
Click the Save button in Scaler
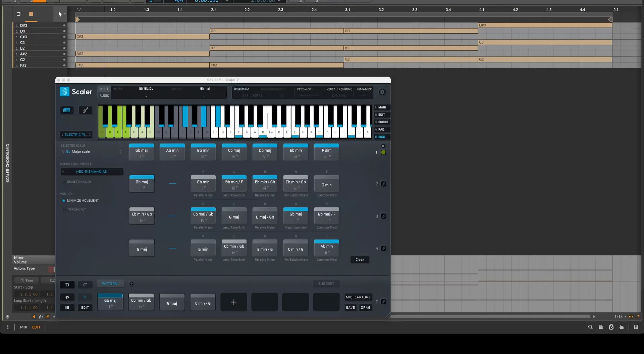tap(351, 308)
